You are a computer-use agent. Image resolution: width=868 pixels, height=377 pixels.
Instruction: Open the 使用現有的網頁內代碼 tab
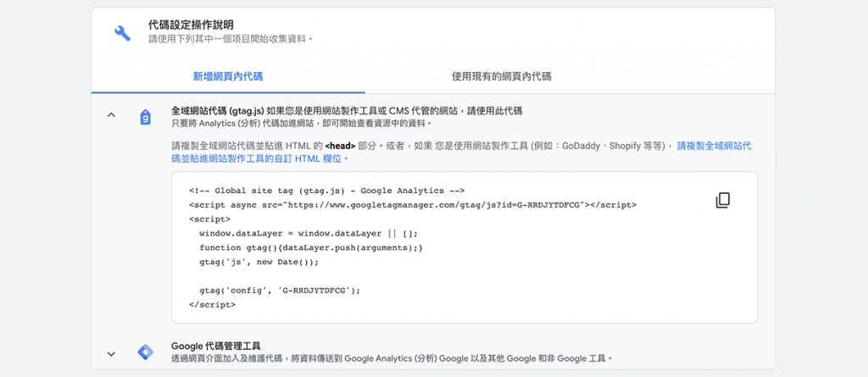pos(502,76)
